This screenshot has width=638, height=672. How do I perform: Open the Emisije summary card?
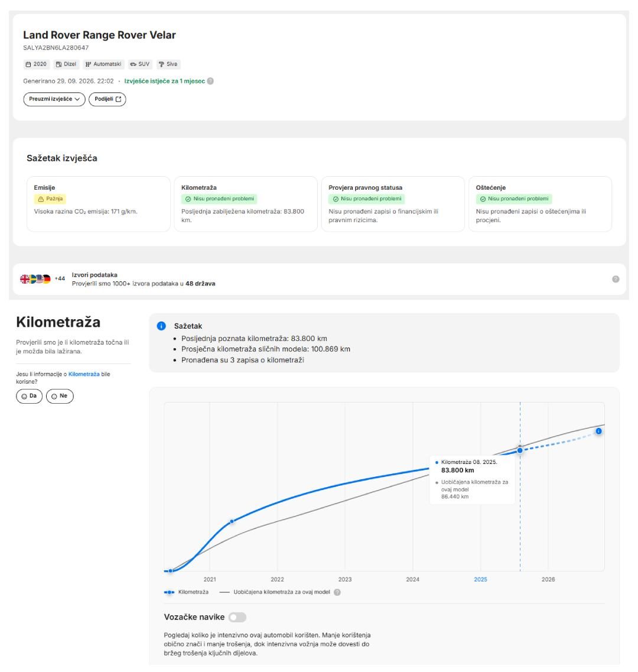tap(99, 204)
